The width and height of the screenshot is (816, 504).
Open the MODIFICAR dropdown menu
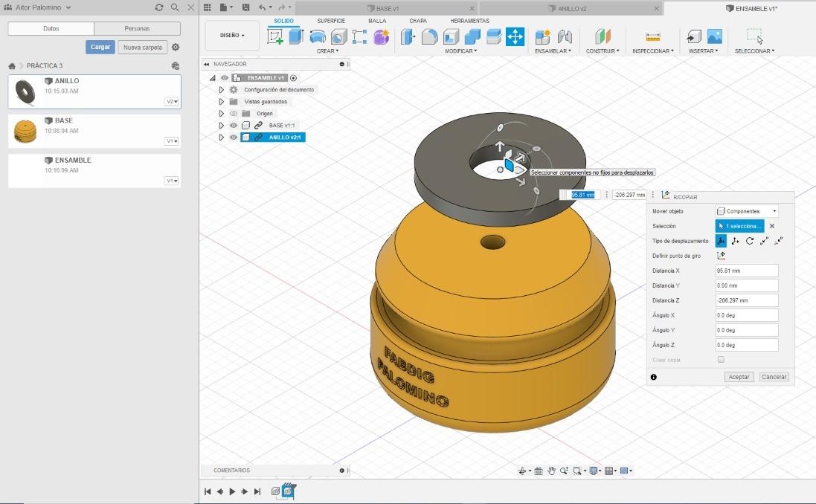(x=460, y=51)
